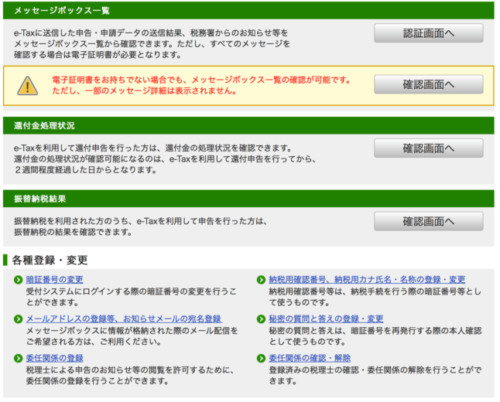The height and width of the screenshot is (402, 500).
Task: Open メールアドレスの登録等、お知らせメールの宛名登録 link
Action: click(124, 319)
